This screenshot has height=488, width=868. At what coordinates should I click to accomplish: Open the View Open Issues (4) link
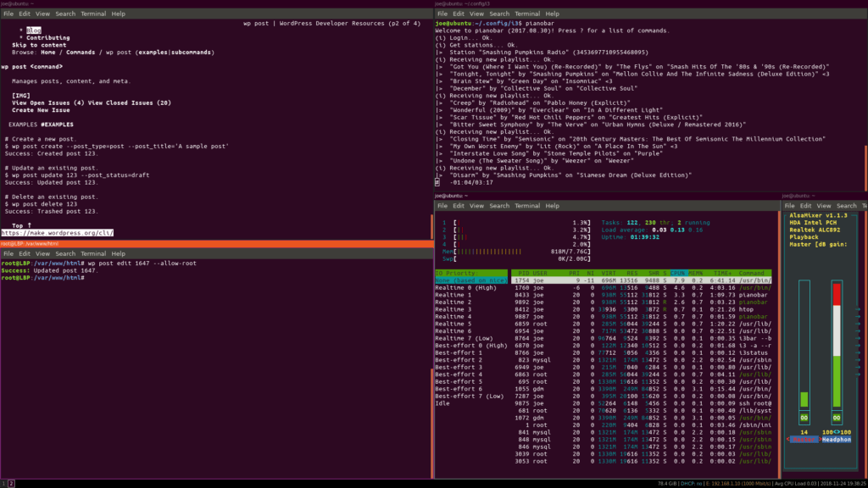[x=49, y=103]
